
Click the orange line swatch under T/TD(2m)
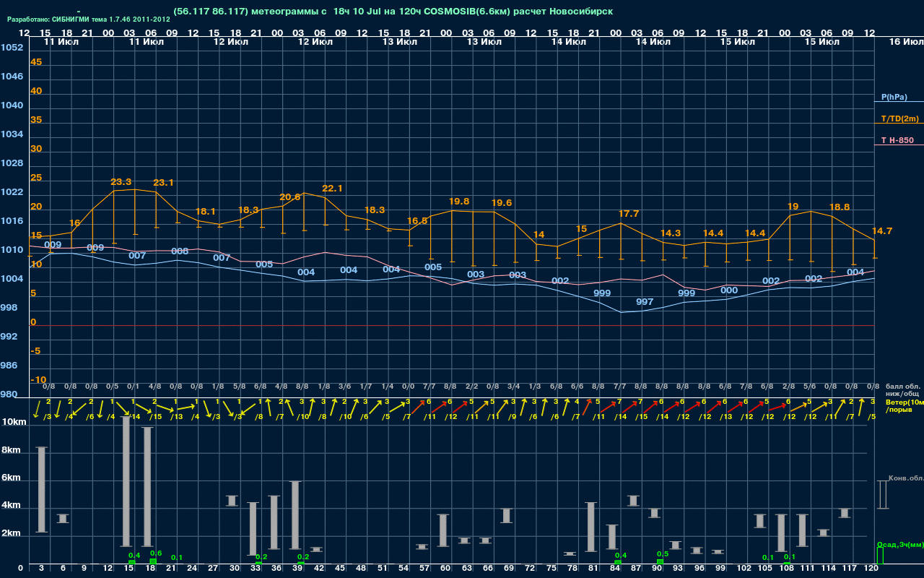(x=899, y=124)
